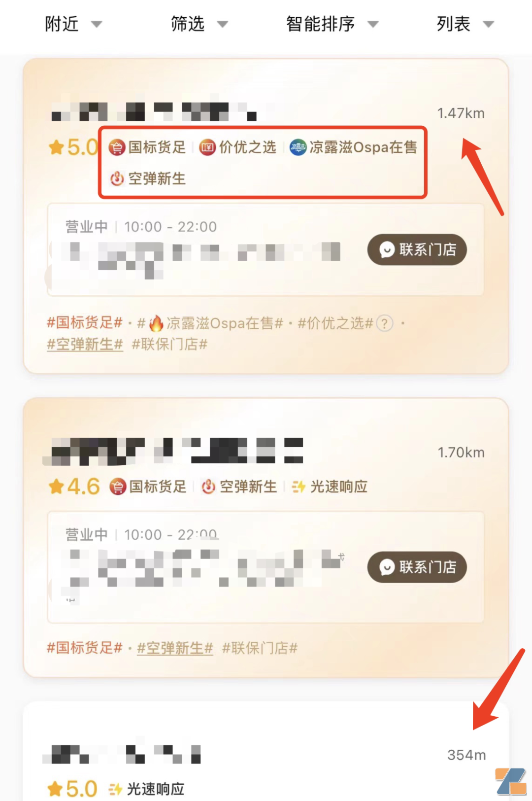Tap the 5.0 star rating of first store

[x=74, y=147]
